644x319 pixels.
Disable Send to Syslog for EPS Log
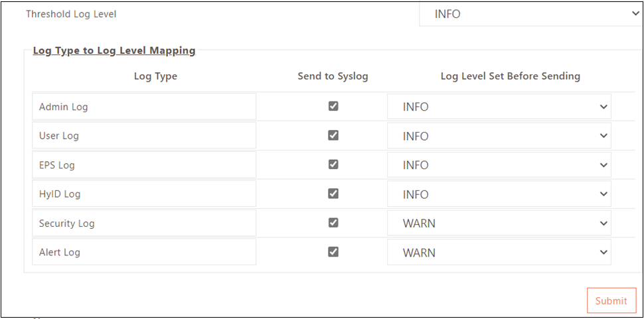(x=333, y=164)
